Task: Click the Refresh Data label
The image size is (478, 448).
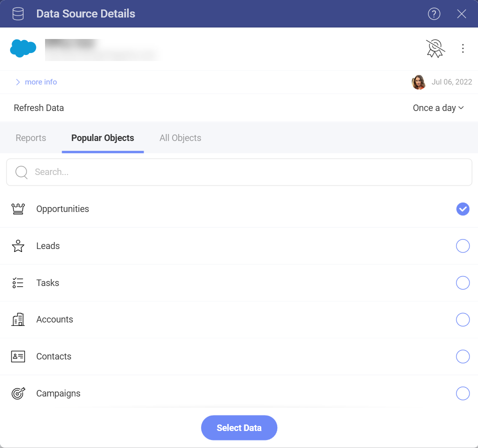Action: (39, 108)
